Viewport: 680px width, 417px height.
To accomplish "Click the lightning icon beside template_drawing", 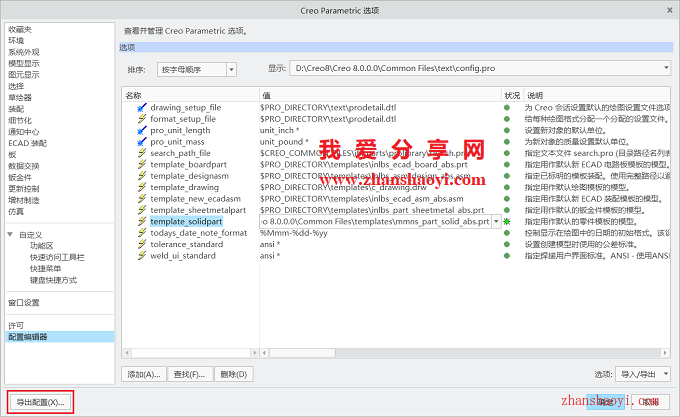I will (x=141, y=187).
